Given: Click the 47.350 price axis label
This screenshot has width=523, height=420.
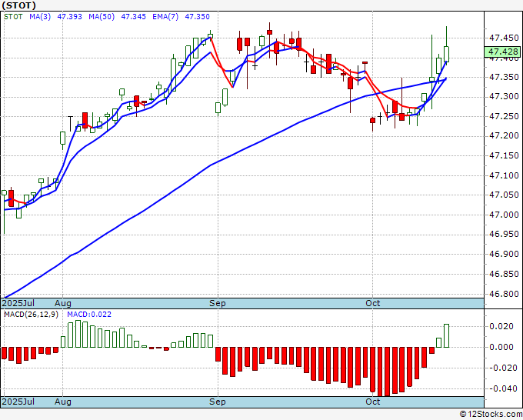Looking at the screenshot, I should point(504,78).
